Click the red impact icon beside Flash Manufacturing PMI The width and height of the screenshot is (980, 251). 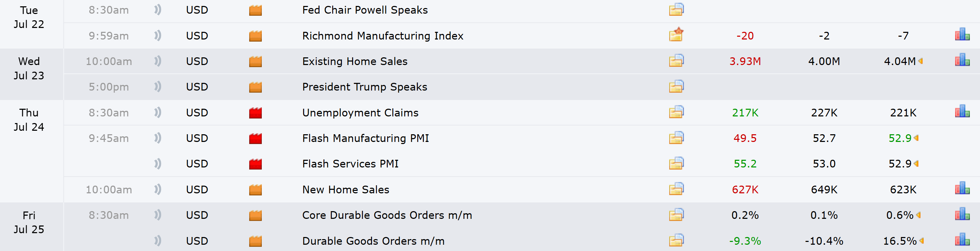tap(255, 138)
